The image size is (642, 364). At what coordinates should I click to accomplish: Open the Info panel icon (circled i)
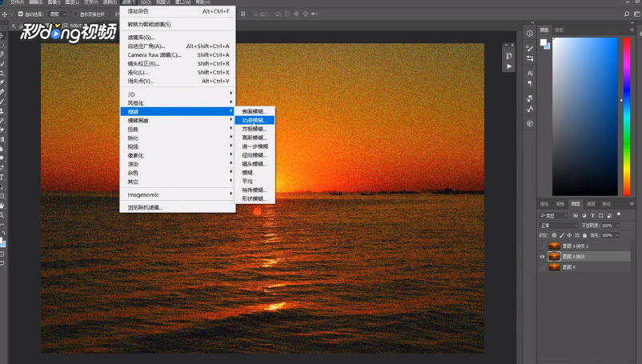click(x=530, y=34)
